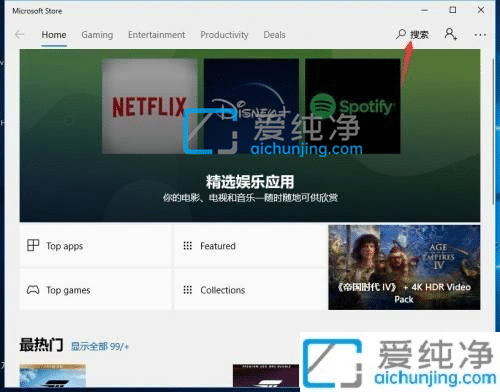Open the three-dot more menu
The image size is (500, 392).
pyautogui.click(x=480, y=35)
